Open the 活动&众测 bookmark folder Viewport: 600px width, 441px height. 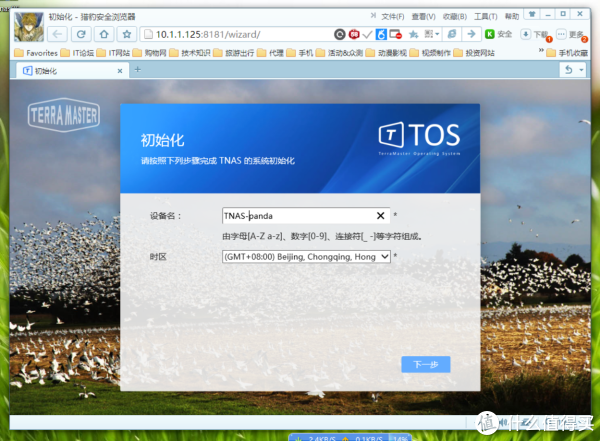pyautogui.click(x=339, y=53)
